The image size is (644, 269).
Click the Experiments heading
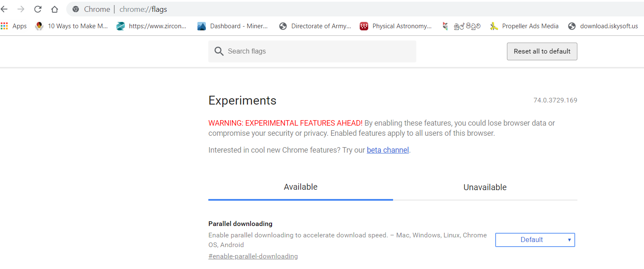point(243,100)
